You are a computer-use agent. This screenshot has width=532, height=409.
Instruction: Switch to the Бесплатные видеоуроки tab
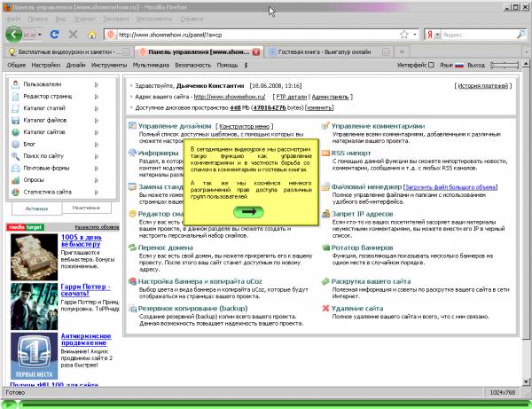click(x=69, y=52)
